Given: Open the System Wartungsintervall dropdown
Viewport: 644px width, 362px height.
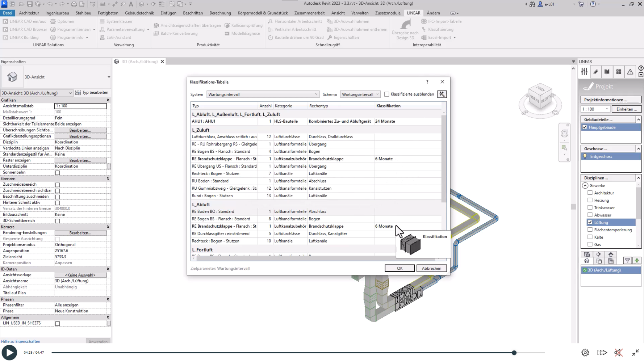Looking at the screenshot, I should pyautogui.click(x=263, y=94).
